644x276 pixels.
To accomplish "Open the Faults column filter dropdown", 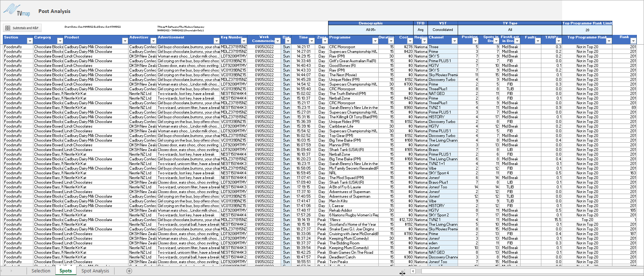I will pos(538,41).
